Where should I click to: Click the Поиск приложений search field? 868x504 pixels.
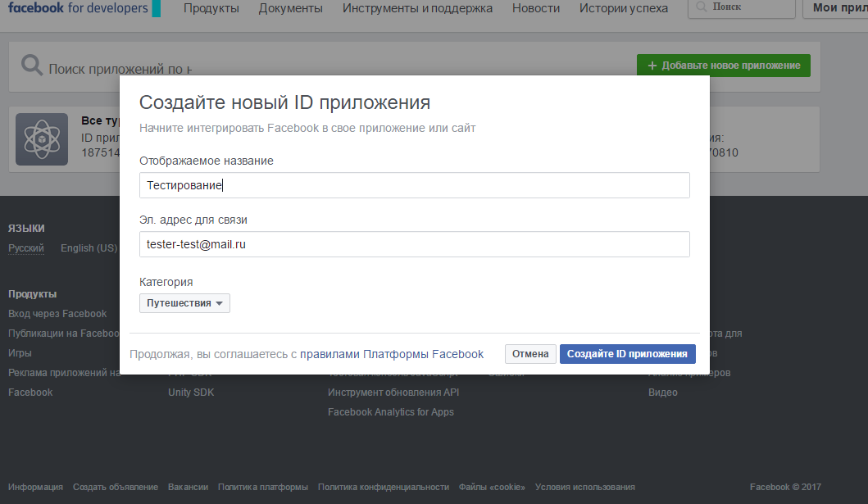click(120, 69)
